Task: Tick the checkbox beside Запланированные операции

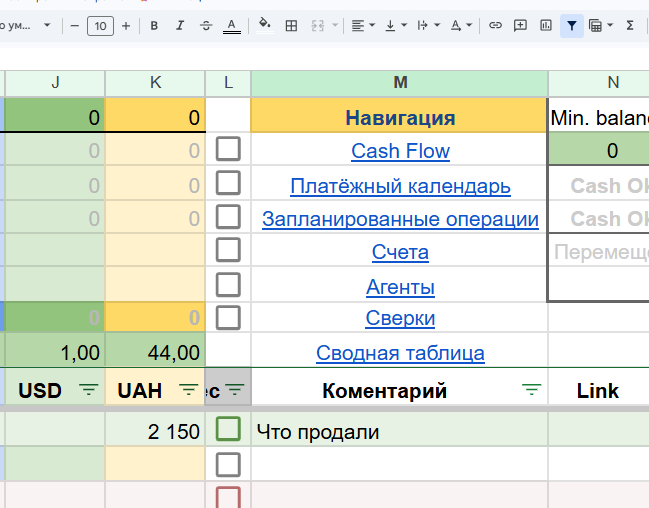Action: point(228,217)
